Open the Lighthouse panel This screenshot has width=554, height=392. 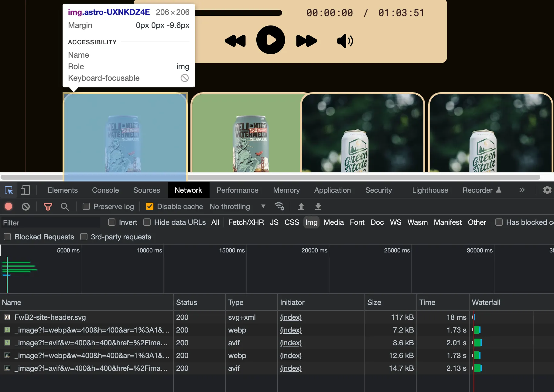[x=430, y=190]
